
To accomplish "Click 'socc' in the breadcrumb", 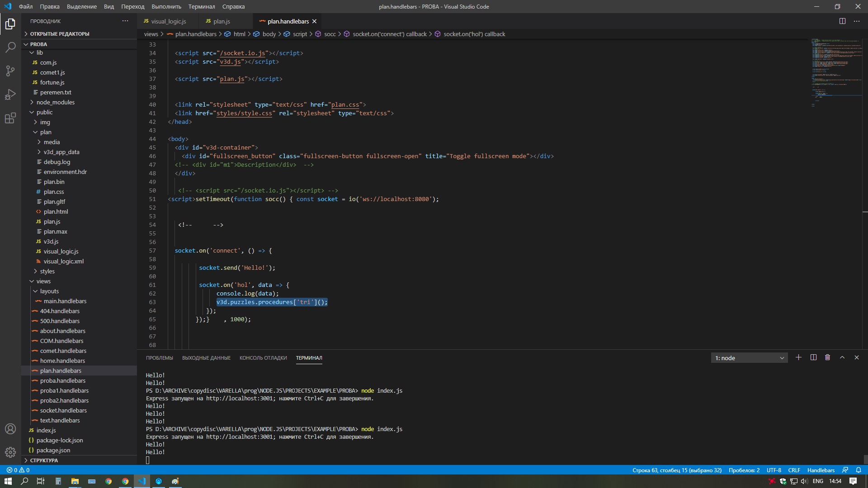I will pos(330,34).
